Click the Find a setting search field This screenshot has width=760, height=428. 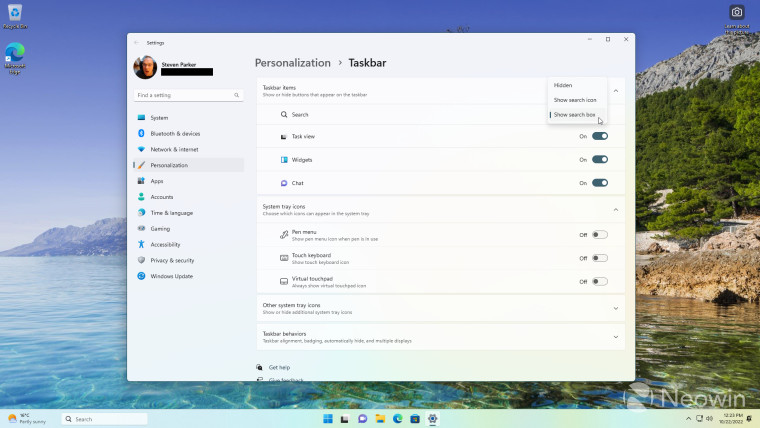[188, 95]
